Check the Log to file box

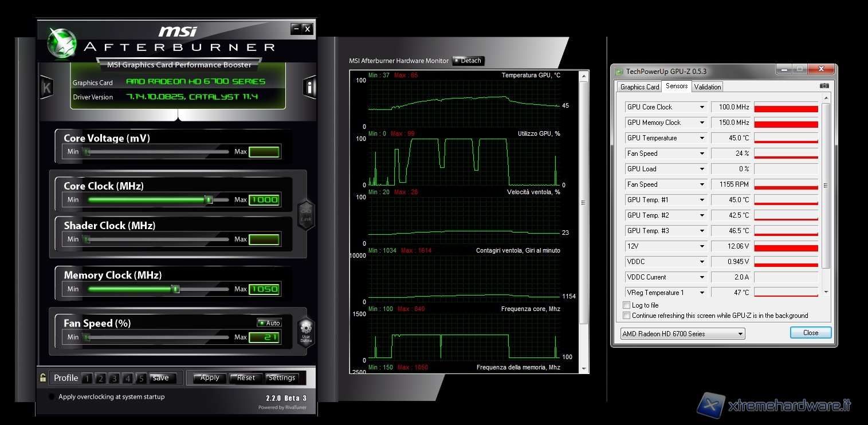(x=626, y=305)
